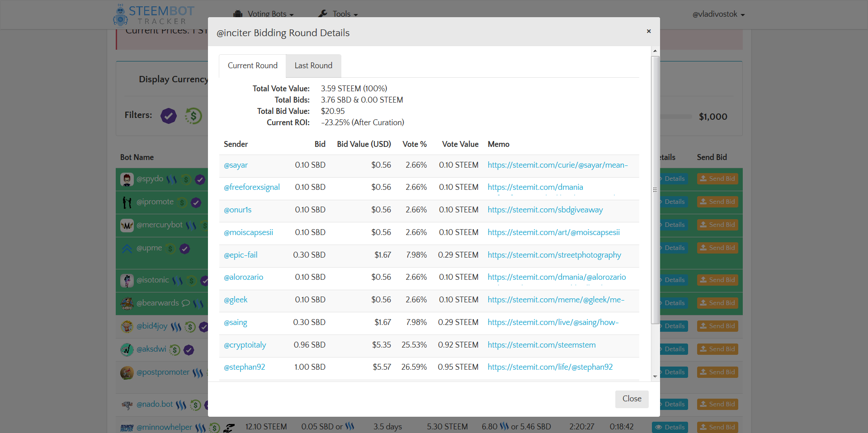
Task: Click the slider track beside $1,000
Action: (676, 117)
